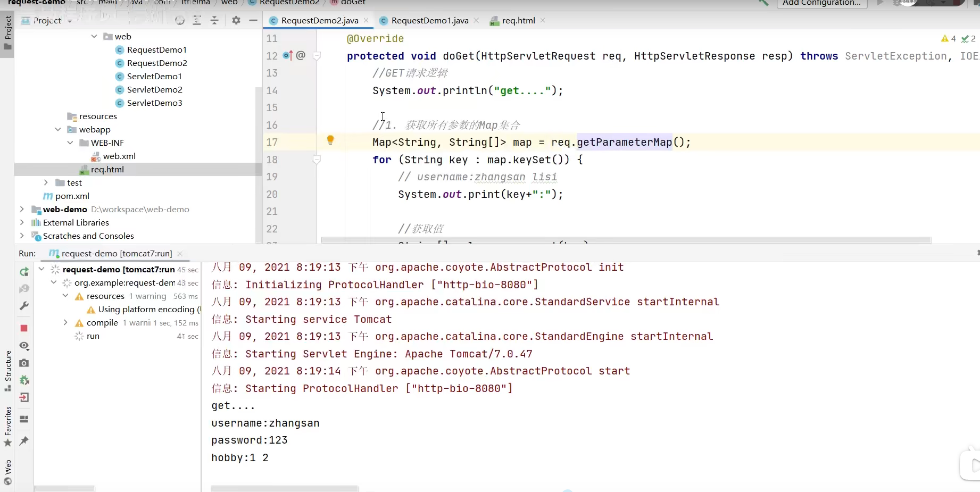Click the Select Opened File target icon
This screenshot has height=492, width=980.
tap(180, 20)
